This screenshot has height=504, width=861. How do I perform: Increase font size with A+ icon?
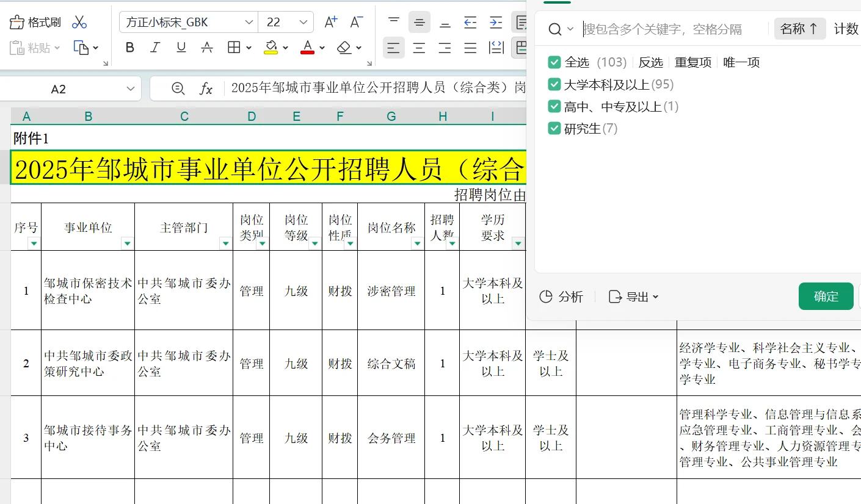click(330, 23)
